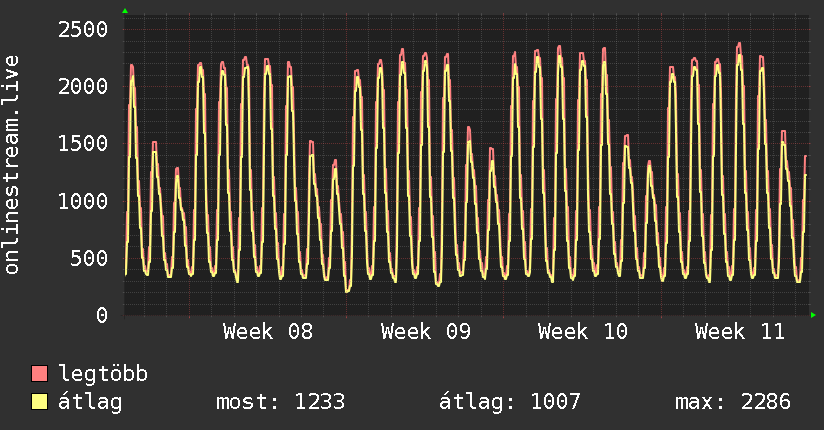Select the legtöbb legend label
Viewport: 824px width, 430px height.
coord(104,375)
